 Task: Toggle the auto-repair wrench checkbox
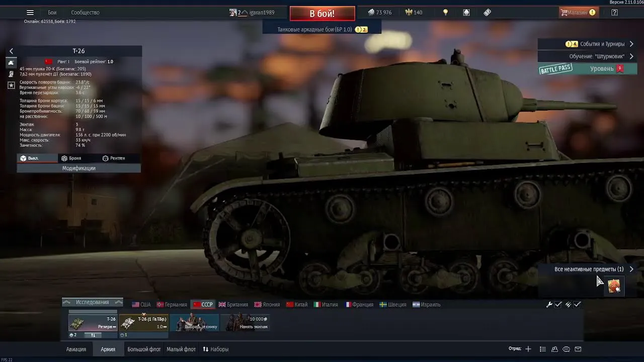pos(558,305)
